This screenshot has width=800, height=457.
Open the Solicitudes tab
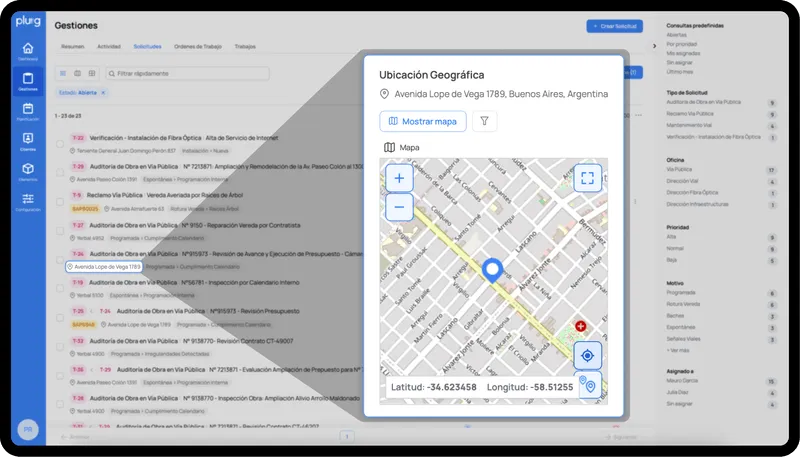147,46
